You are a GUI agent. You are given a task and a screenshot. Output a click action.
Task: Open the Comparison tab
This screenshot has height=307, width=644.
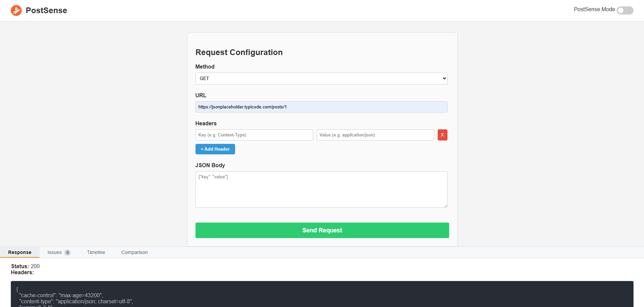pyautogui.click(x=134, y=252)
